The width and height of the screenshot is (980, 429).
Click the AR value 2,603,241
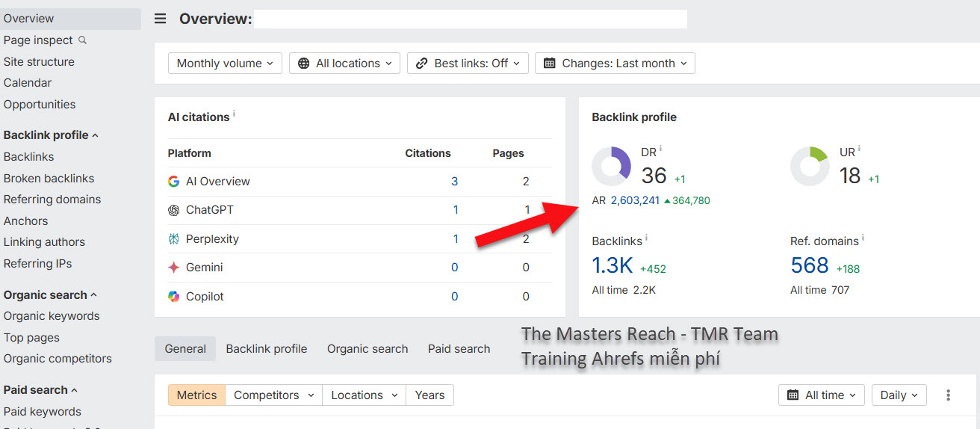pyautogui.click(x=635, y=200)
